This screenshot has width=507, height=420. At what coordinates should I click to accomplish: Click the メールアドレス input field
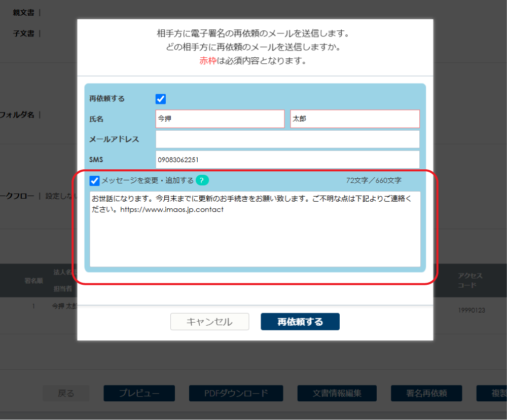click(x=287, y=139)
